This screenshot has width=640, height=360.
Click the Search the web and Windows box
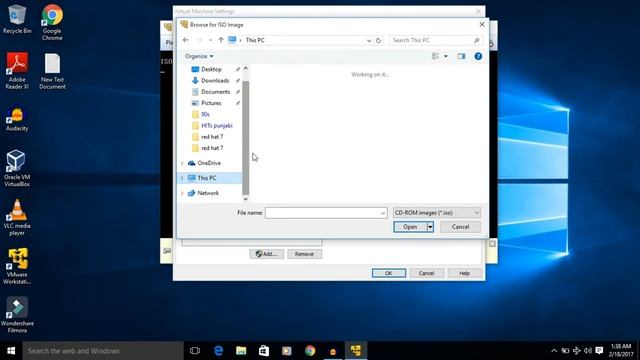tap(103, 351)
